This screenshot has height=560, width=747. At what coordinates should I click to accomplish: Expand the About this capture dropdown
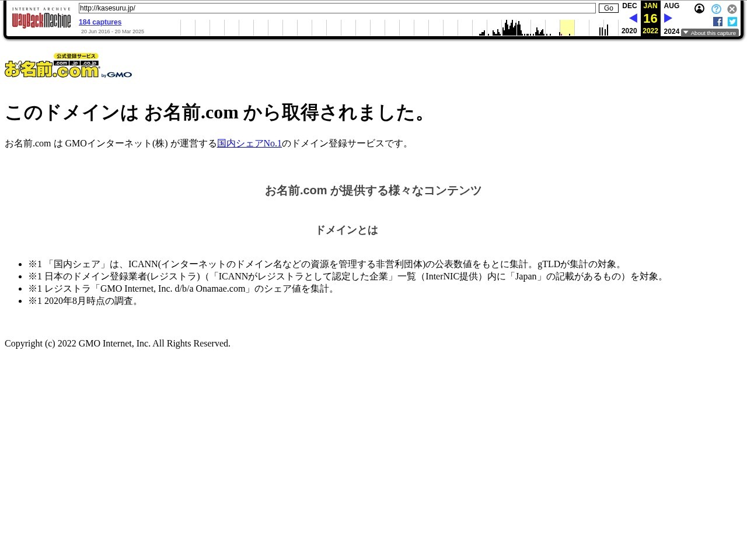point(710,33)
